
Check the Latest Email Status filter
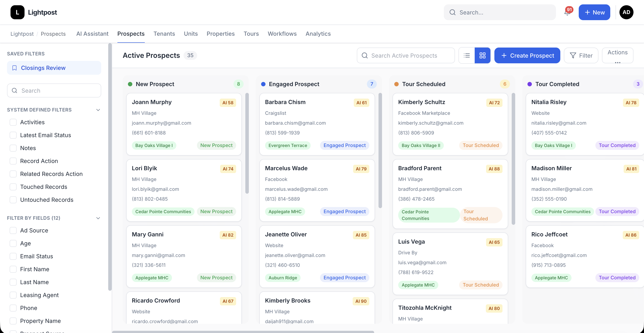pyautogui.click(x=13, y=135)
